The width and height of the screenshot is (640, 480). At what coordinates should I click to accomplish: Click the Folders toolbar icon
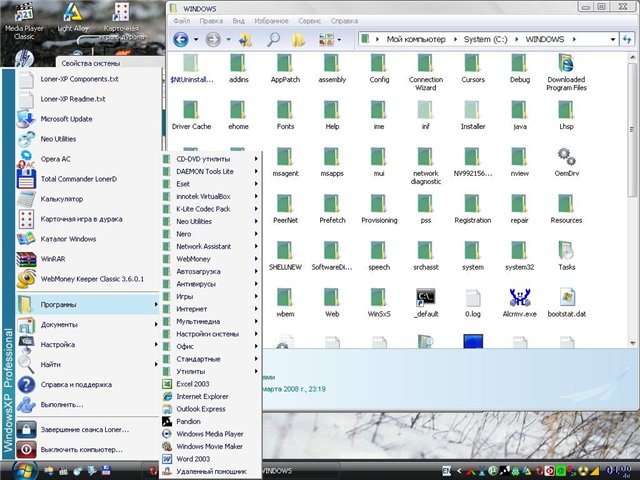coord(298,40)
